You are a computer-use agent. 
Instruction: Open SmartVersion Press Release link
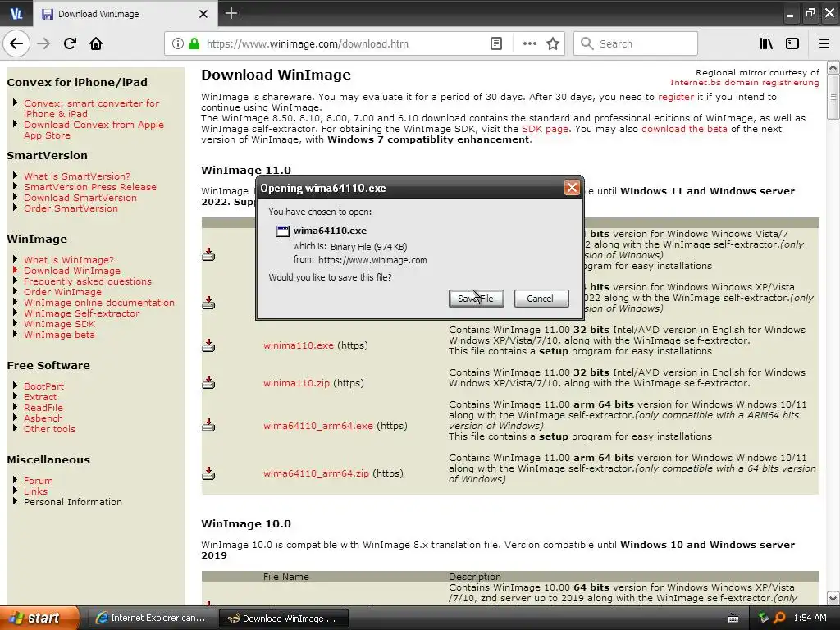[90, 187]
